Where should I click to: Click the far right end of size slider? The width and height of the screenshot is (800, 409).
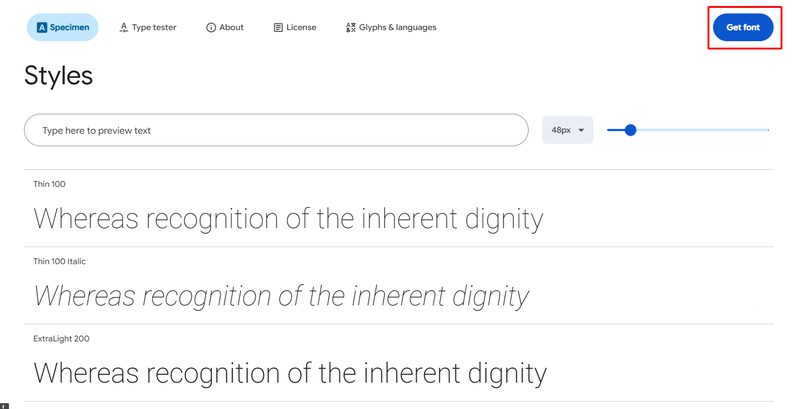coord(768,130)
